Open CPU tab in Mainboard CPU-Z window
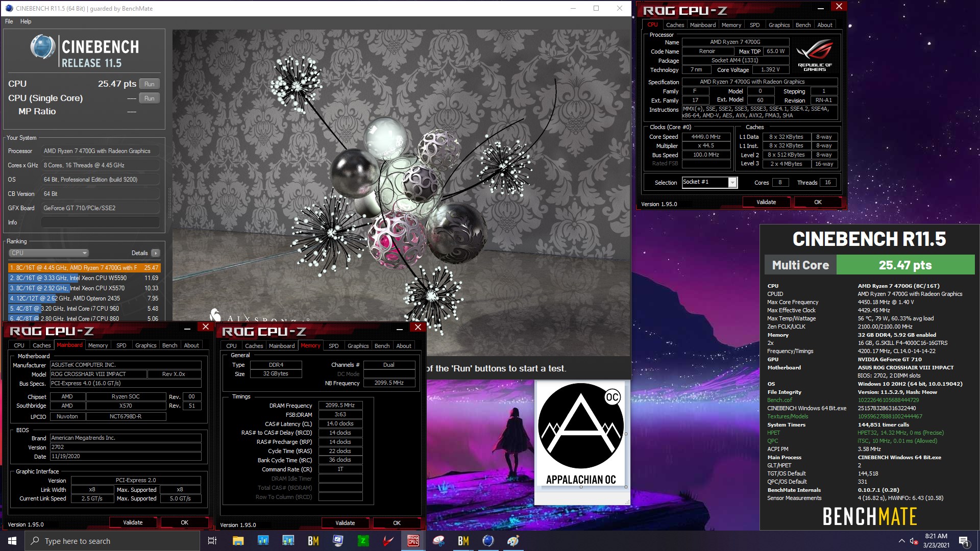Screen dimensions: 980x551 (x=19, y=345)
